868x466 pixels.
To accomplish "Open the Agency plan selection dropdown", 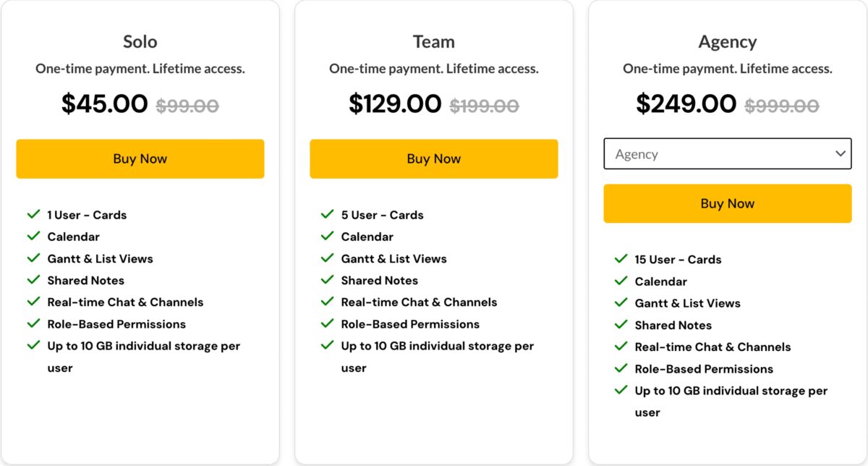I will click(x=728, y=154).
